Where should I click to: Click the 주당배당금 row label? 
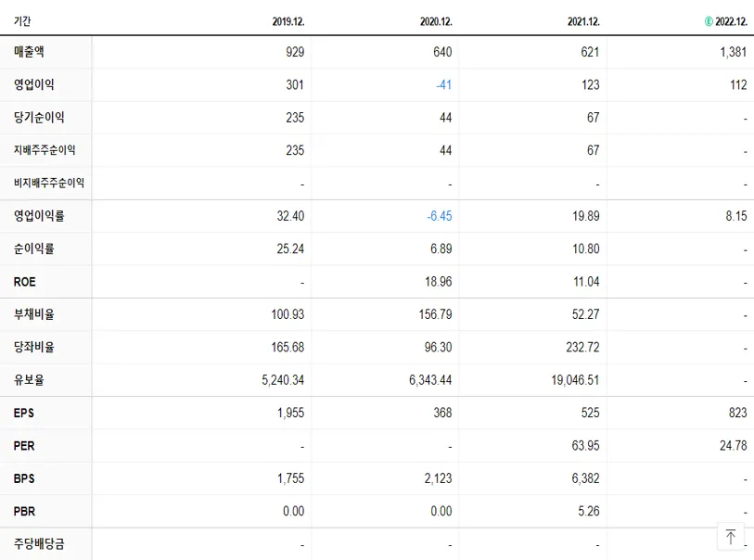(x=39, y=543)
